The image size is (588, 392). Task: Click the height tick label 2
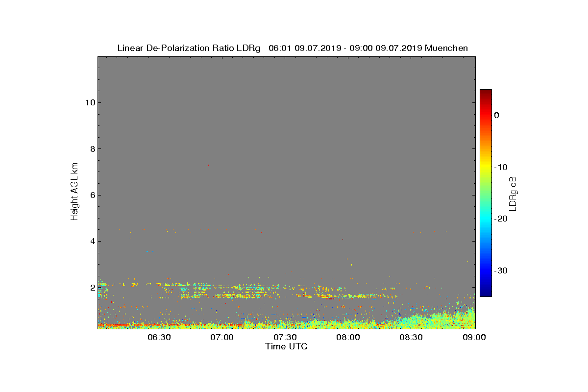92,287
